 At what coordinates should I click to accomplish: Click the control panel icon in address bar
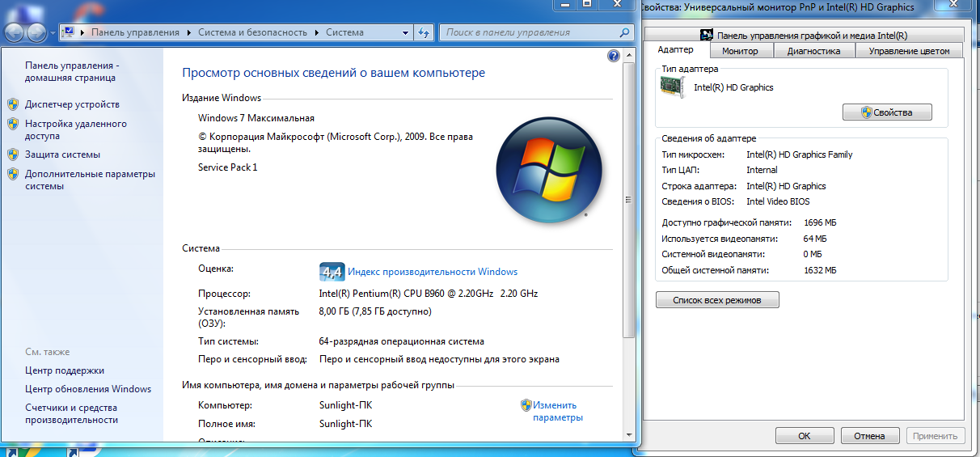(x=69, y=32)
